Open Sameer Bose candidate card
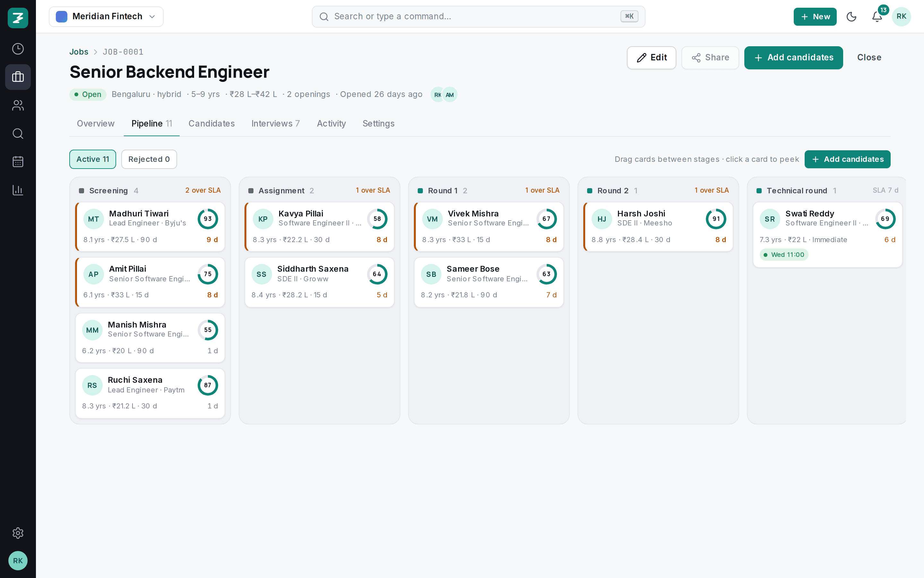 (x=489, y=282)
